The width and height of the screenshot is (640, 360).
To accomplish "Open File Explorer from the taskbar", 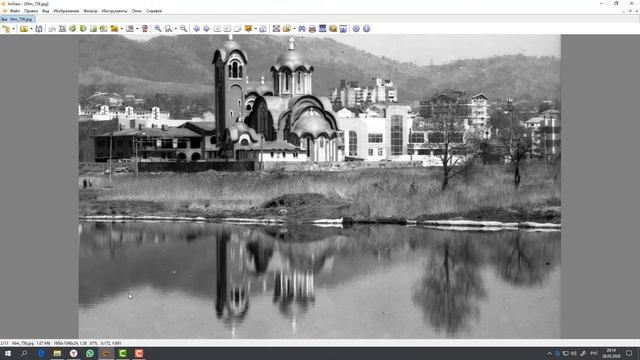I will click(57, 353).
